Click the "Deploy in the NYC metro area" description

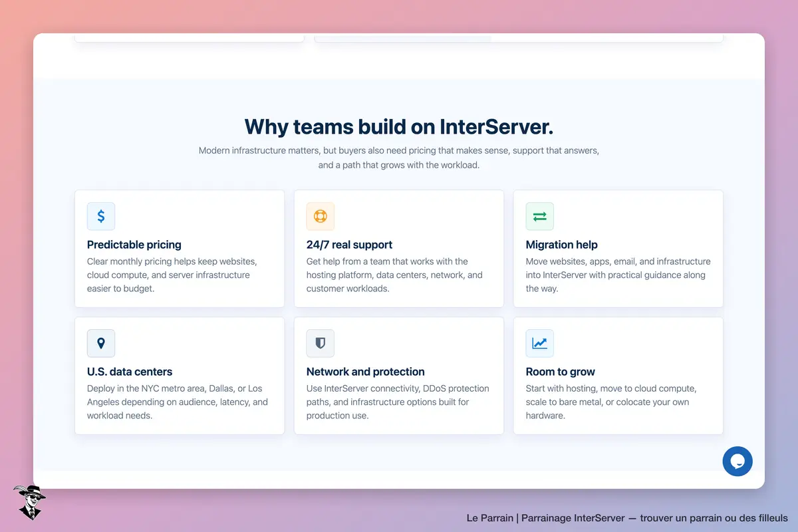coord(178,402)
